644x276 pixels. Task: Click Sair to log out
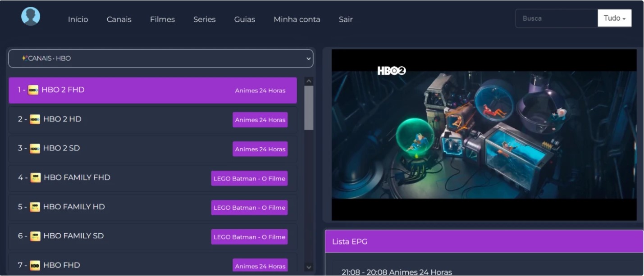[346, 19]
